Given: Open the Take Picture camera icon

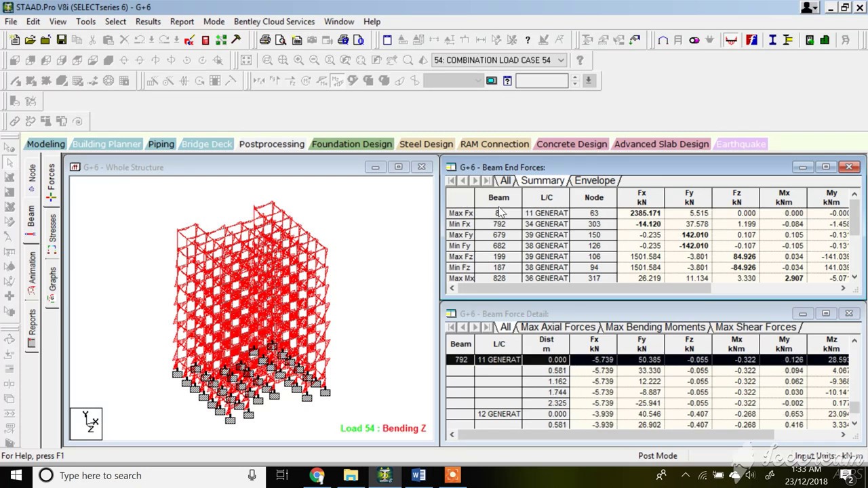Looking at the screenshot, I should click(312, 40).
